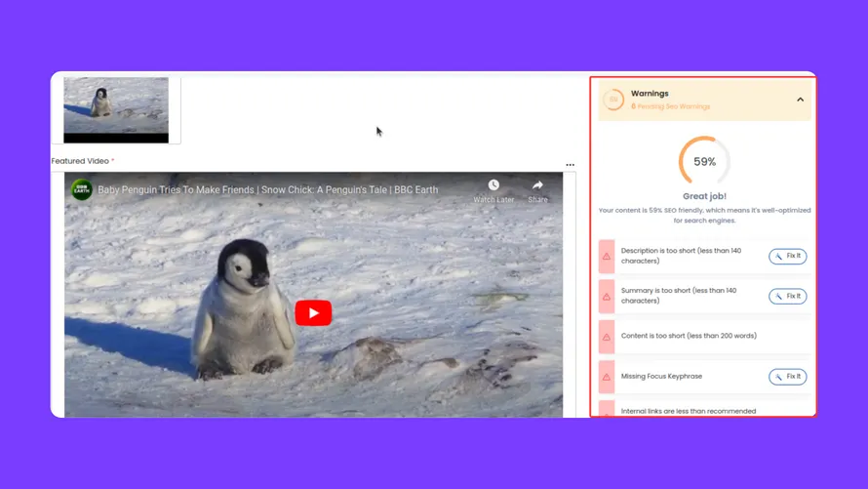Screen dimensions: 868x489
Task: Click the BBC Earth channel logo
Action: [x=82, y=189]
